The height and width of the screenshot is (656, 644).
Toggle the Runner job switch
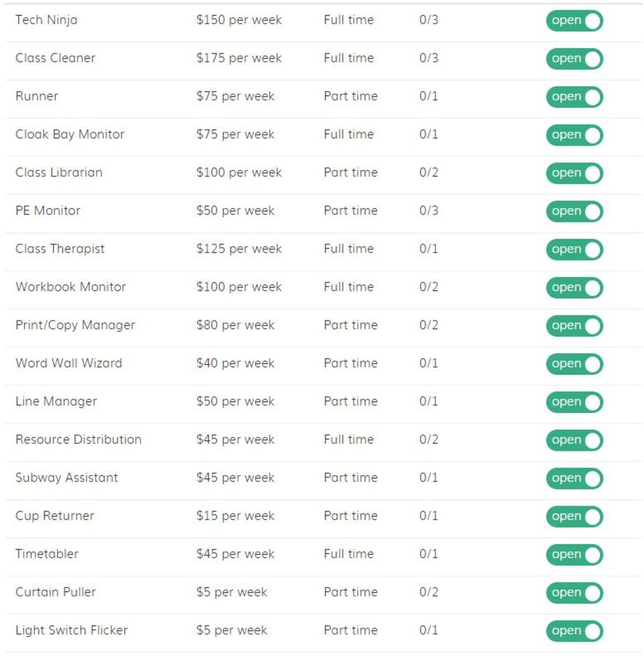pyautogui.click(x=574, y=96)
